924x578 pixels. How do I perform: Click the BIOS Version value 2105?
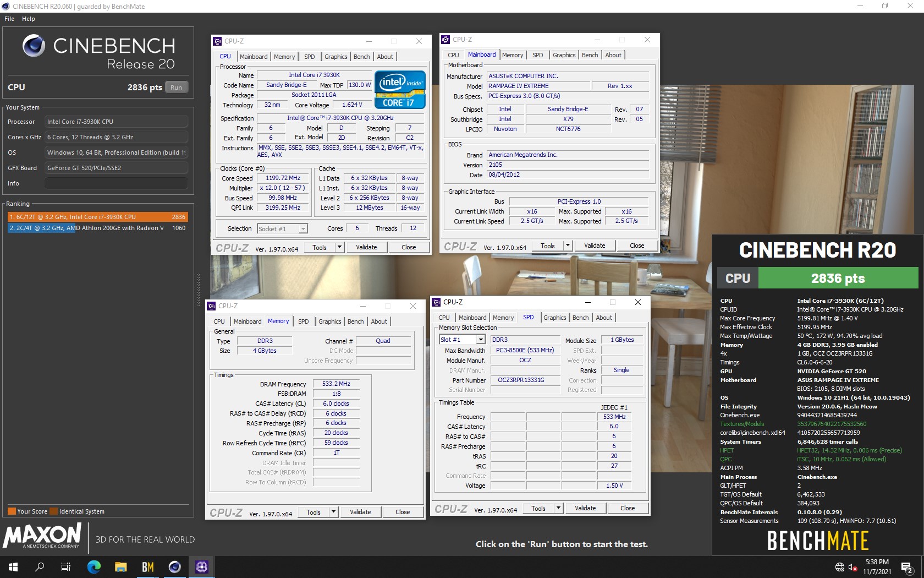click(x=568, y=165)
